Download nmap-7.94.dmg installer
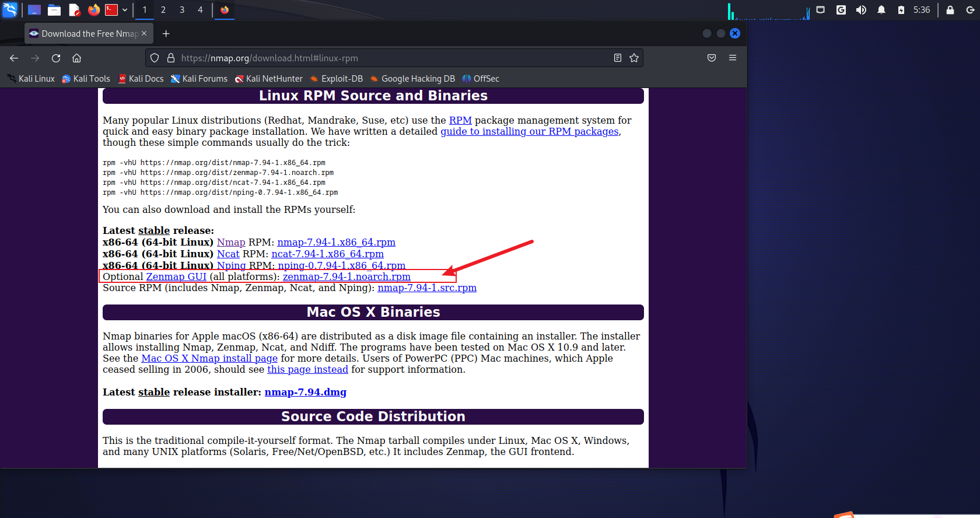 coord(306,392)
